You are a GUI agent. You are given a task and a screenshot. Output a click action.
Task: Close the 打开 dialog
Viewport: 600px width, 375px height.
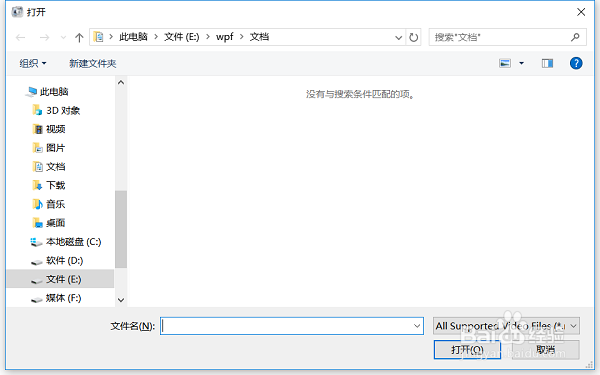pos(581,12)
